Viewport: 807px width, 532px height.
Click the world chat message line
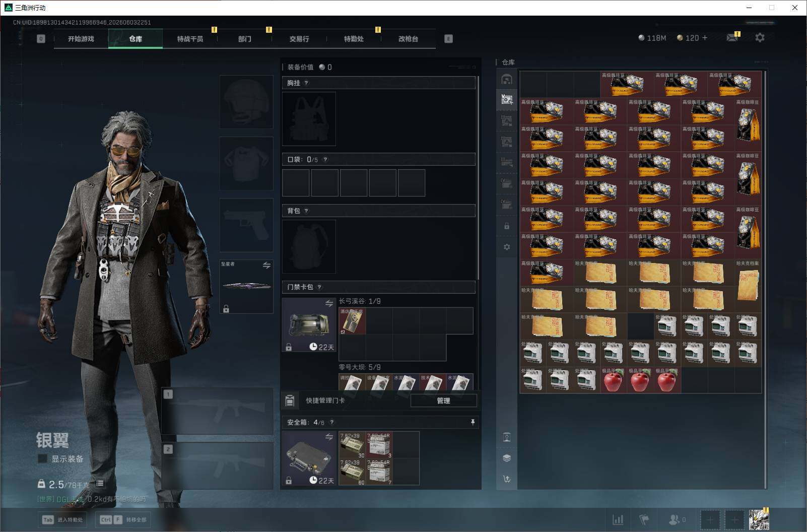click(92, 499)
